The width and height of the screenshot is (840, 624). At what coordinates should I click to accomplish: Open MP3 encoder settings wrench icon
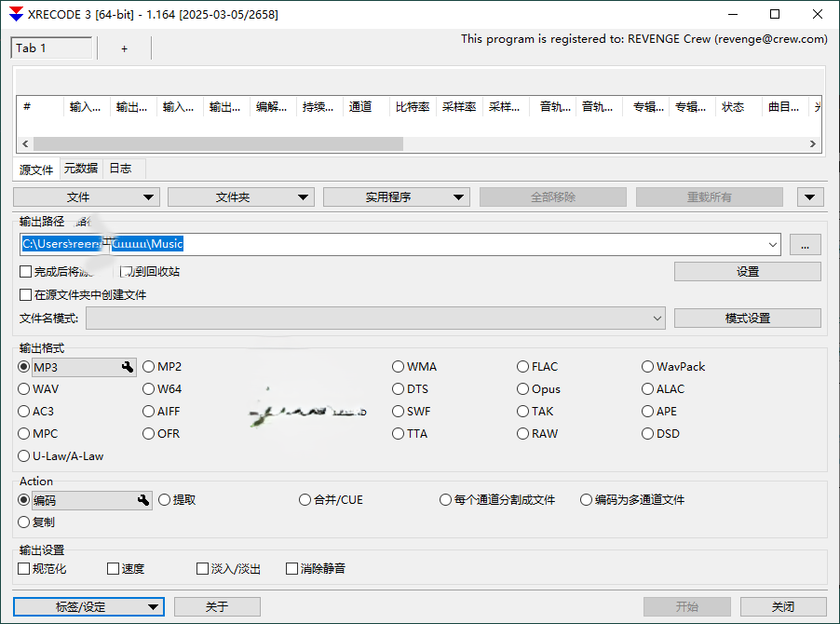click(128, 367)
